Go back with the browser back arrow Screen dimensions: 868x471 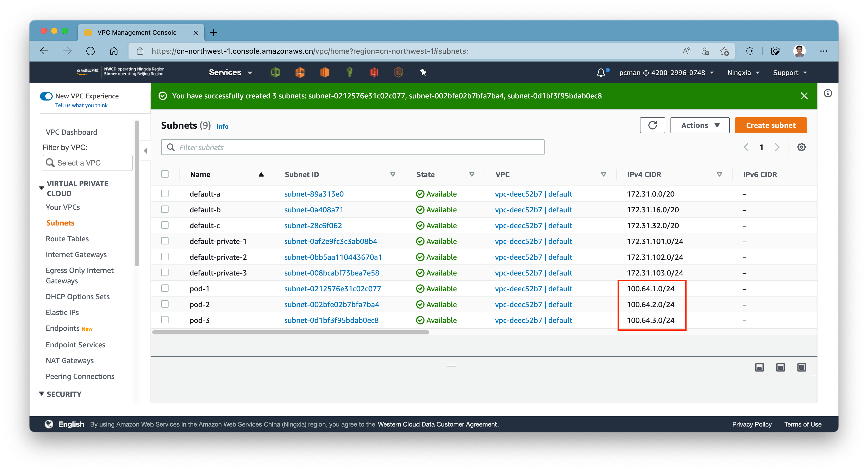[44, 51]
